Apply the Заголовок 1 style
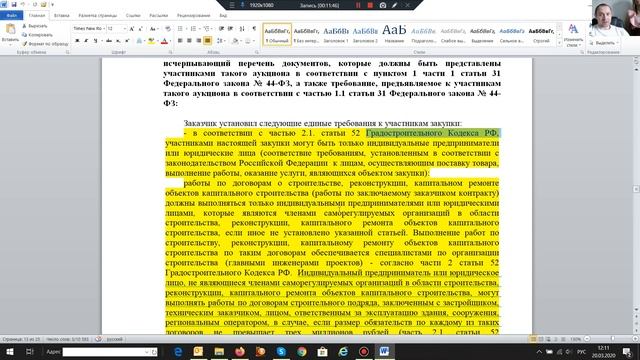Viewport: 640px width, 360px height. pos(336,34)
